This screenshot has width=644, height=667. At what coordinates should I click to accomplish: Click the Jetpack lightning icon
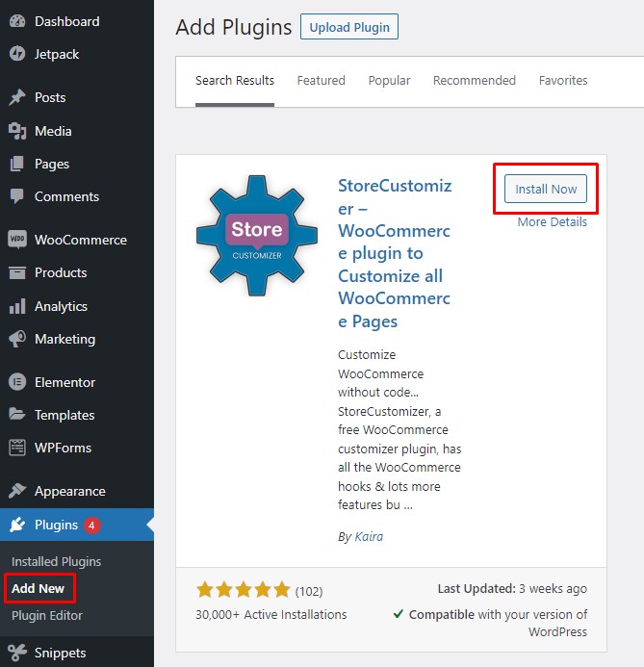pyautogui.click(x=17, y=54)
